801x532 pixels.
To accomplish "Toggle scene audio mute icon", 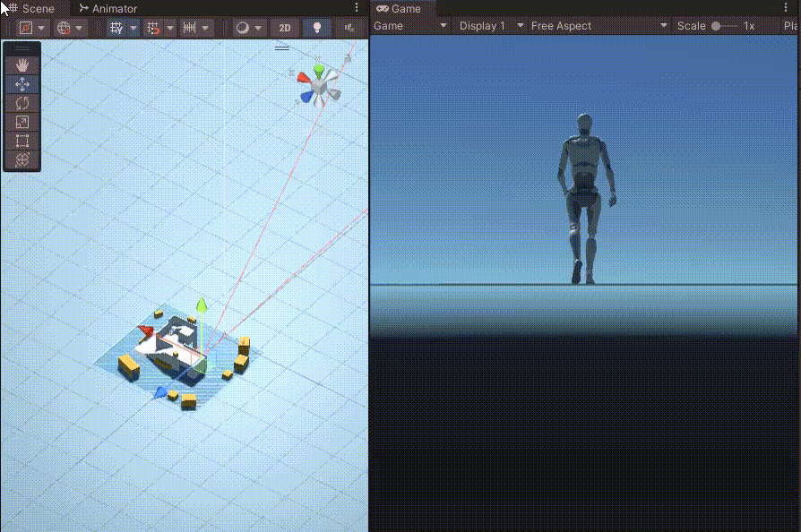I will tap(349, 28).
